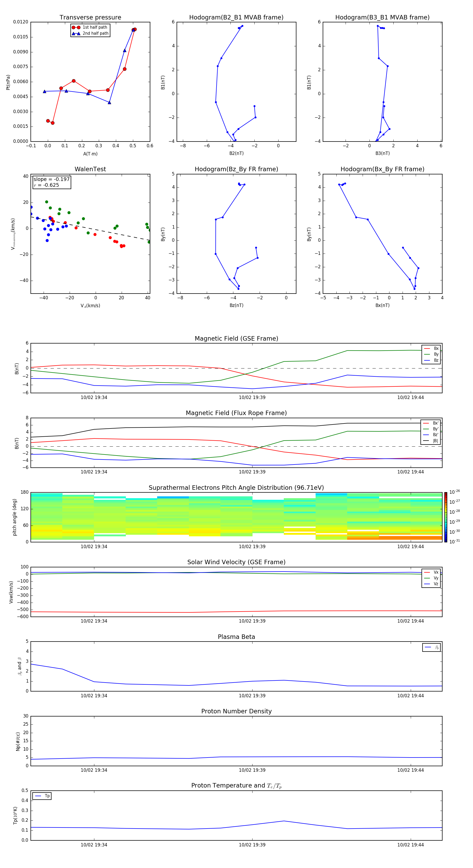
Task: Click the 'pitch angle (deg)' axis label
Action: (14, 517)
